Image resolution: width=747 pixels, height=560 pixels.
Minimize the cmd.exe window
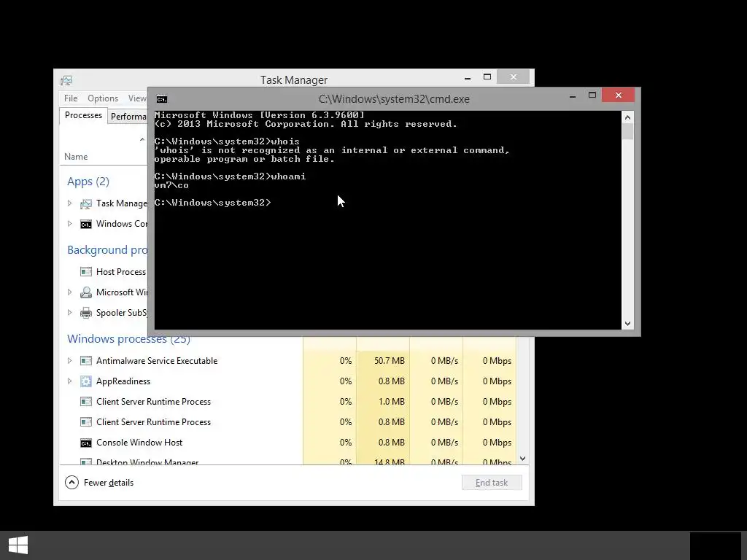click(x=573, y=96)
